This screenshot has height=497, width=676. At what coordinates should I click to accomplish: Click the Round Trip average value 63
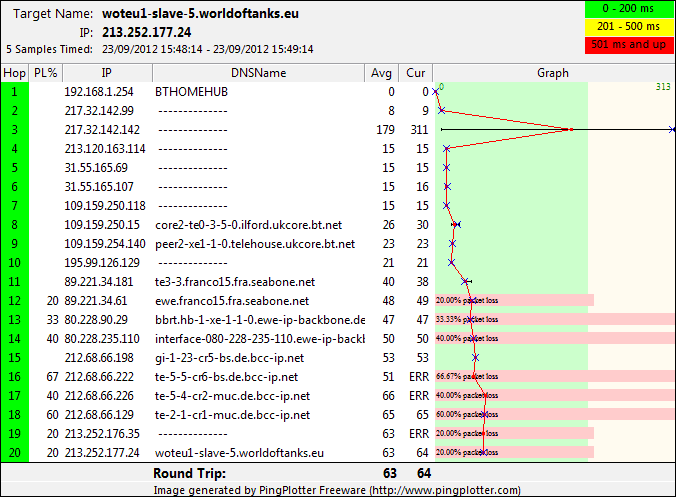click(390, 473)
